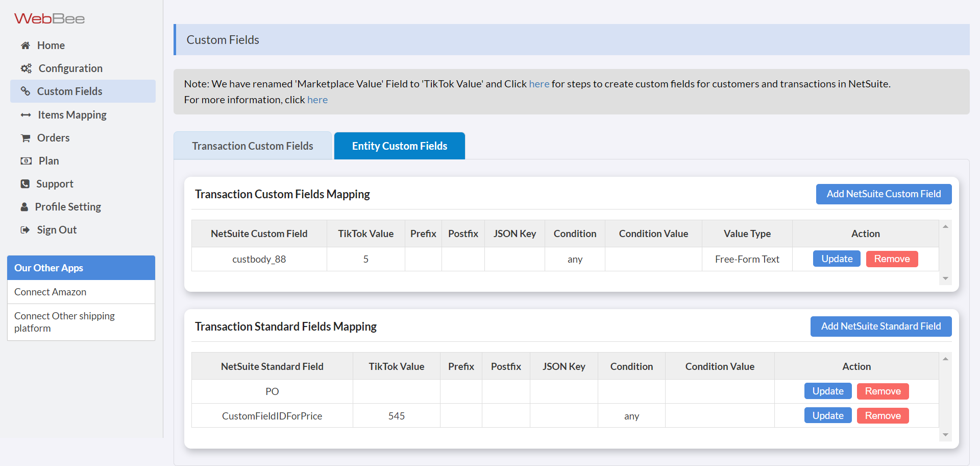This screenshot has height=466, width=980.
Task: Update the PO standard field mapping
Action: [x=827, y=391]
